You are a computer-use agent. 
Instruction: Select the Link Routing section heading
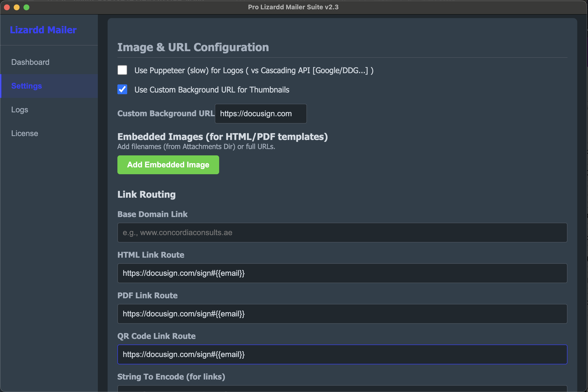tap(147, 194)
